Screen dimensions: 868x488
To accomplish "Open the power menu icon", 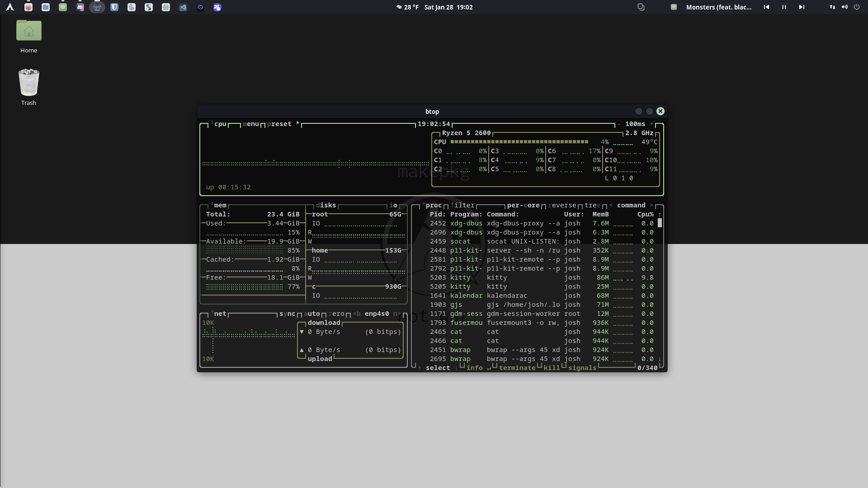I will coord(857,7).
